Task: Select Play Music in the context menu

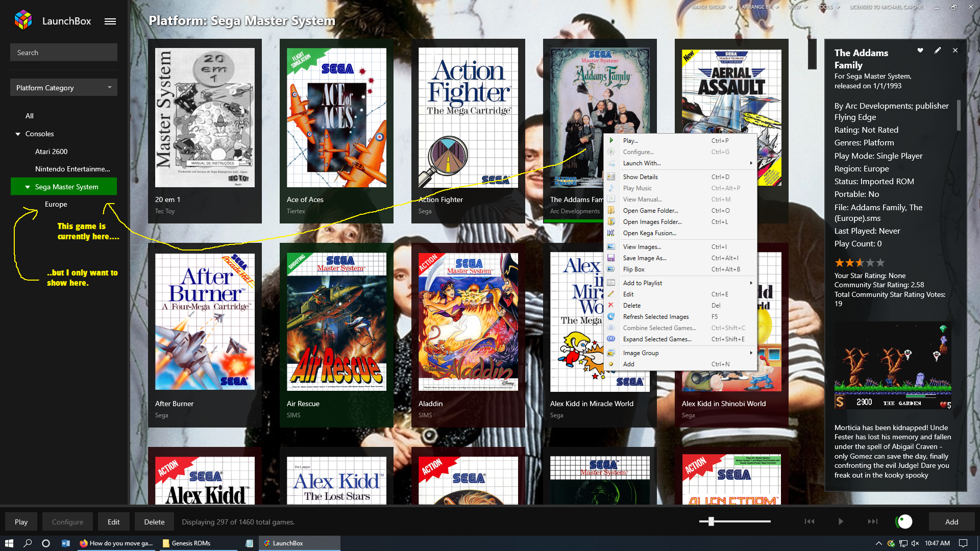Action: pos(680,188)
